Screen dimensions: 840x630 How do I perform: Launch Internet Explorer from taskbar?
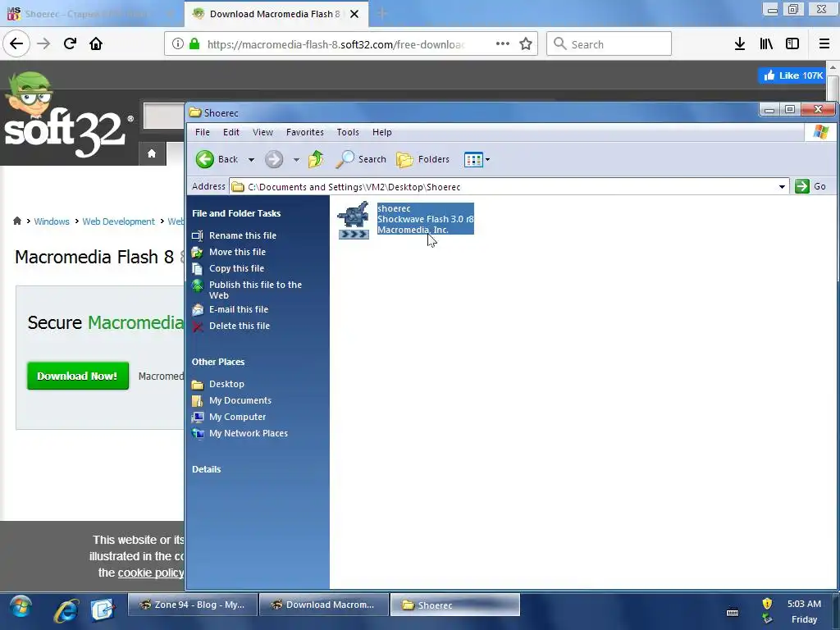(66, 610)
